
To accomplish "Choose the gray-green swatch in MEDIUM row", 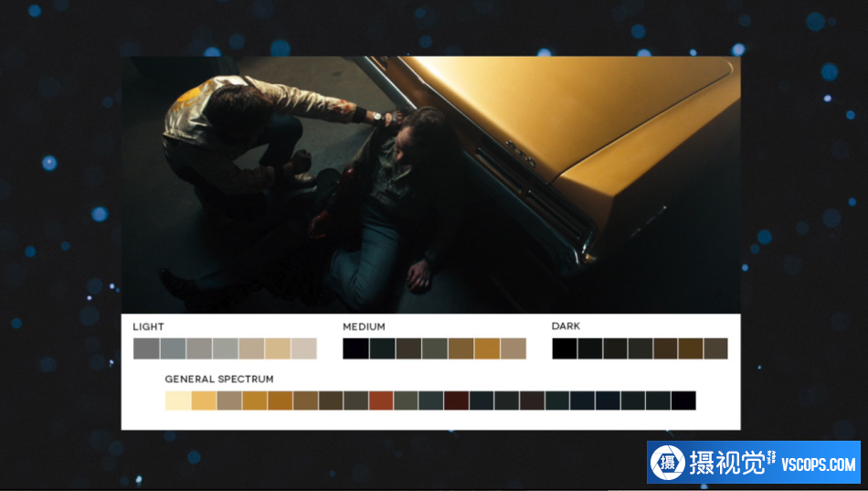I will tap(435, 348).
